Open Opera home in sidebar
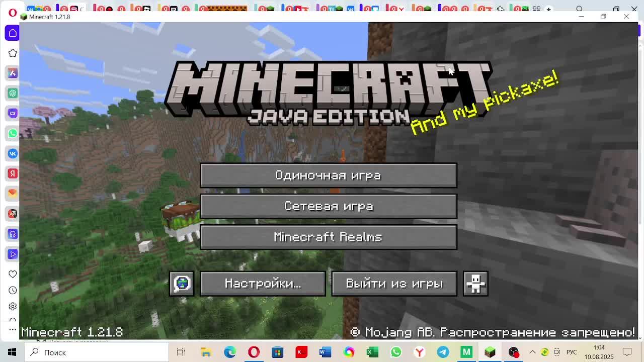The image size is (644, 362). tap(13, 33)
